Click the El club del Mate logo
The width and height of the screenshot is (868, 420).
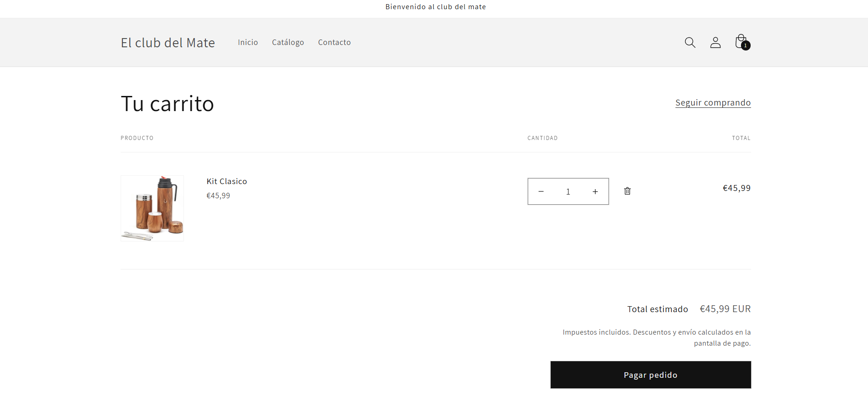(168, 43)
